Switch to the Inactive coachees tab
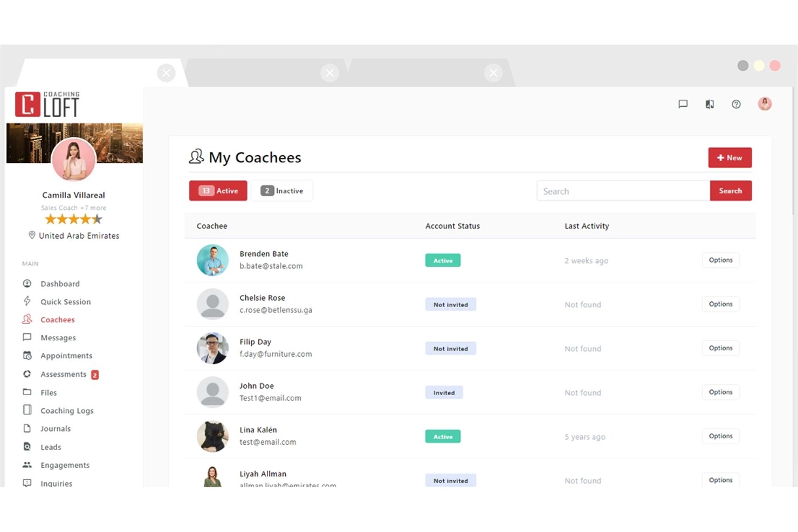Viewport: 798px width, 532px height. [x=281, y=191]
